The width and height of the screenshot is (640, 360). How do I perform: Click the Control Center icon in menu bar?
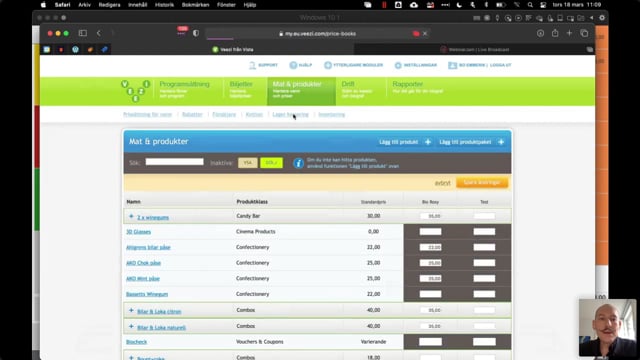click(543, 5)
